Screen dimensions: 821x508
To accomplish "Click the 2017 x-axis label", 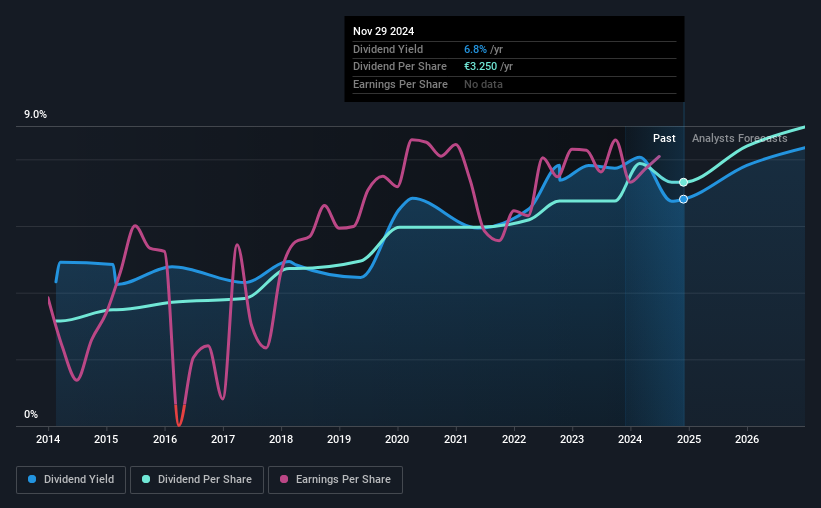I will pos(223,439).
